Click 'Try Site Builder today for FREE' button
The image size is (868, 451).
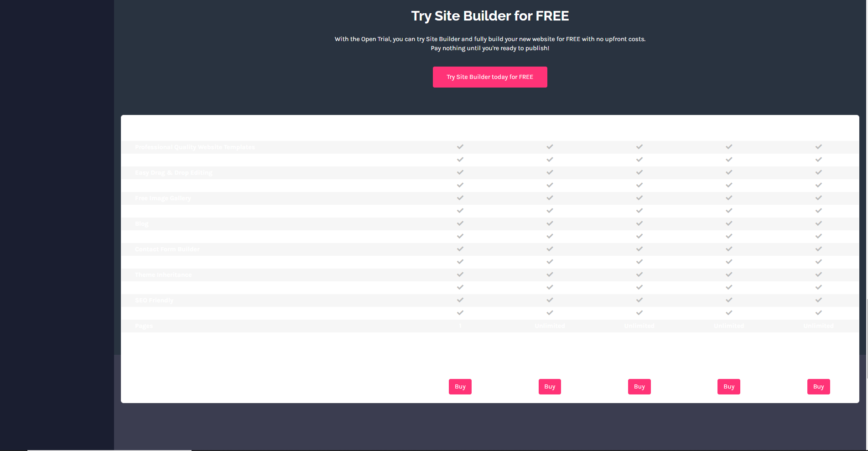point(490,77)
